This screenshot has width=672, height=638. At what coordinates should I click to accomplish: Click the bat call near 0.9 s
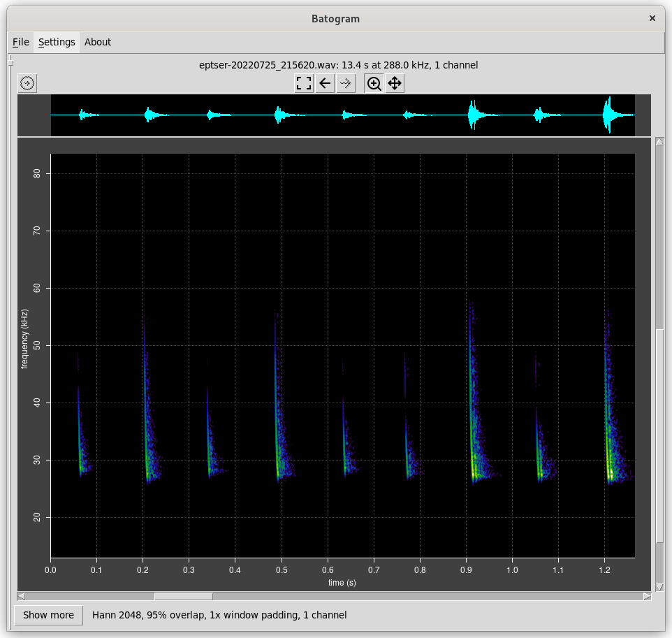(474, 447)
